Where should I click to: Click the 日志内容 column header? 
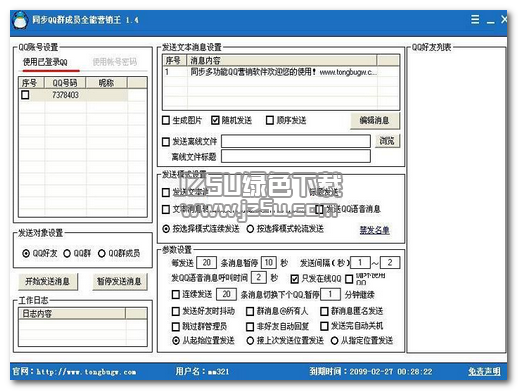pyautogui.click(x=72, y=314)
